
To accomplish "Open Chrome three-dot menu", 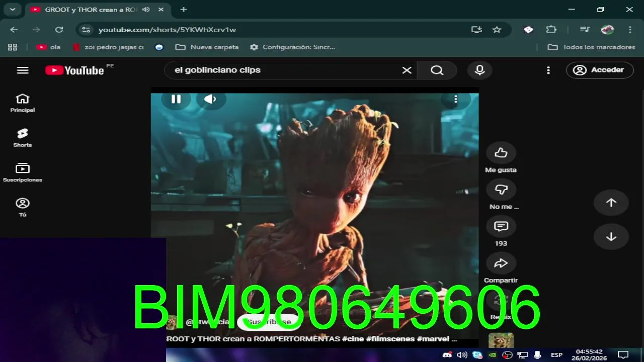I will tap(630, 30).
